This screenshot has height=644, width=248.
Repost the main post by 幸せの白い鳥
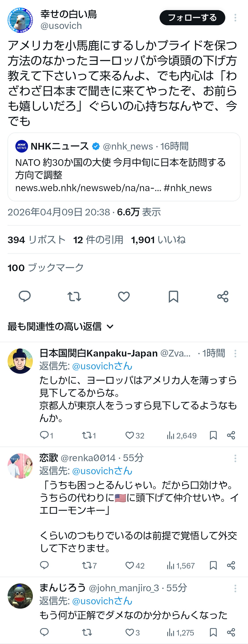(x=74, y=296)
